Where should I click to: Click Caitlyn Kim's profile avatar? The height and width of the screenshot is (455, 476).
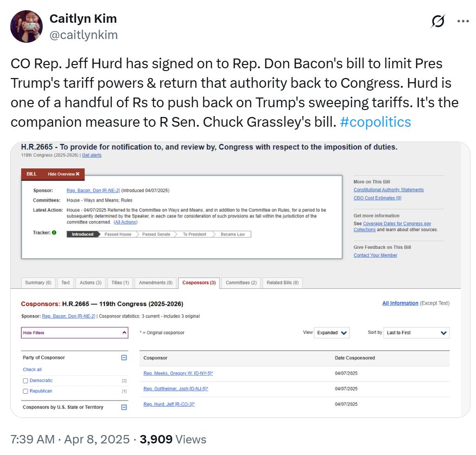[26, 26]
